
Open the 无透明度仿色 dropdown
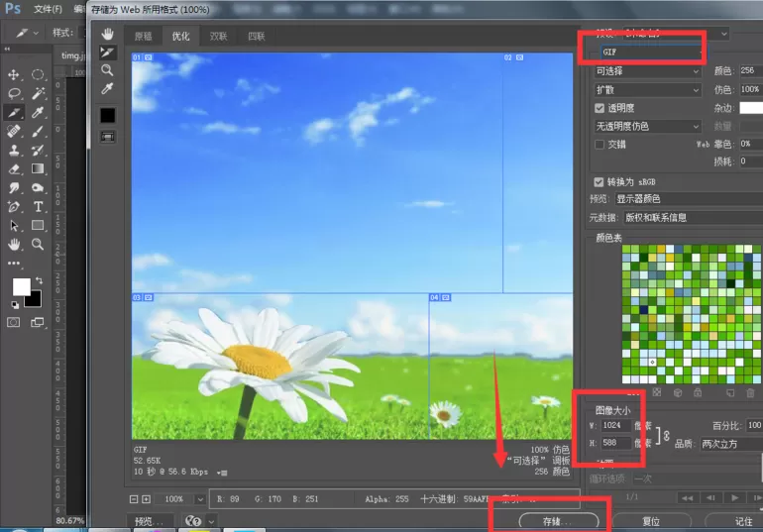(x=648, y=127)
